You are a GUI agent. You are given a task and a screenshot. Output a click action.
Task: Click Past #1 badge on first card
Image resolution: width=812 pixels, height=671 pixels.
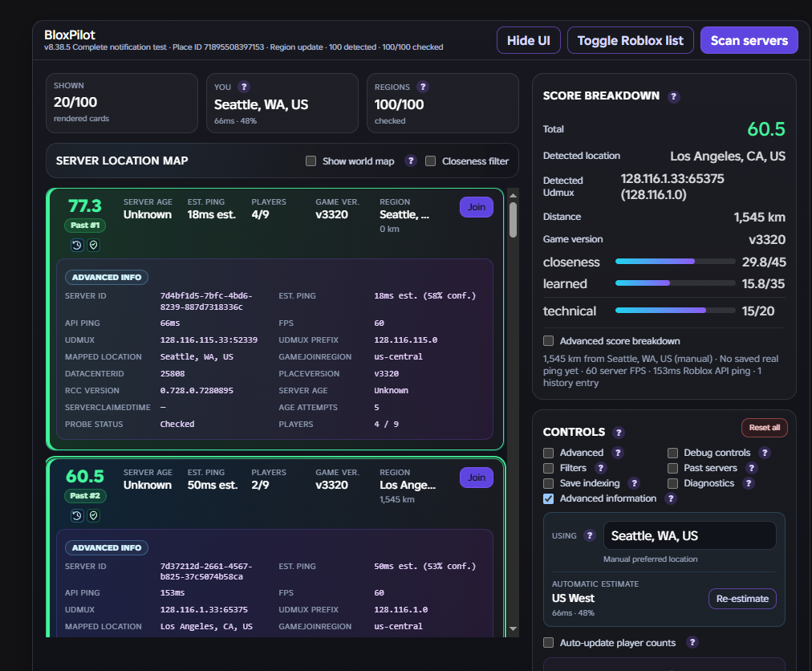(85, 226)
